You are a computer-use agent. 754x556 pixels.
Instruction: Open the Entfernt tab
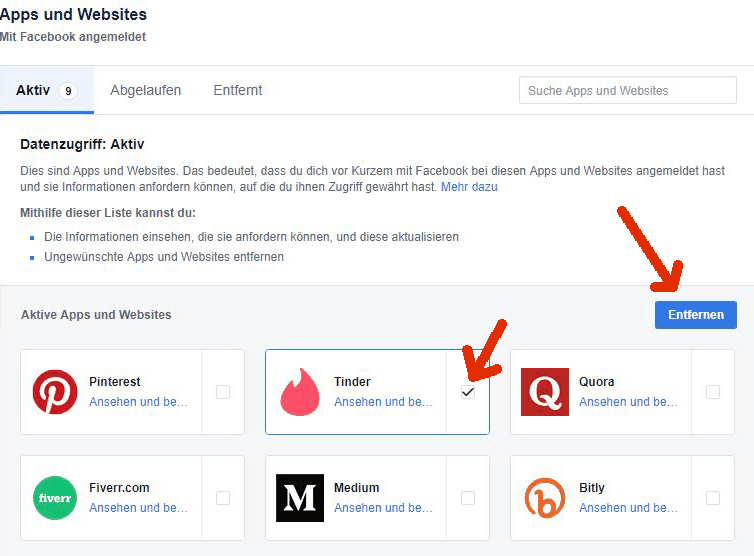pyautogui.click(x=238, y=91)
